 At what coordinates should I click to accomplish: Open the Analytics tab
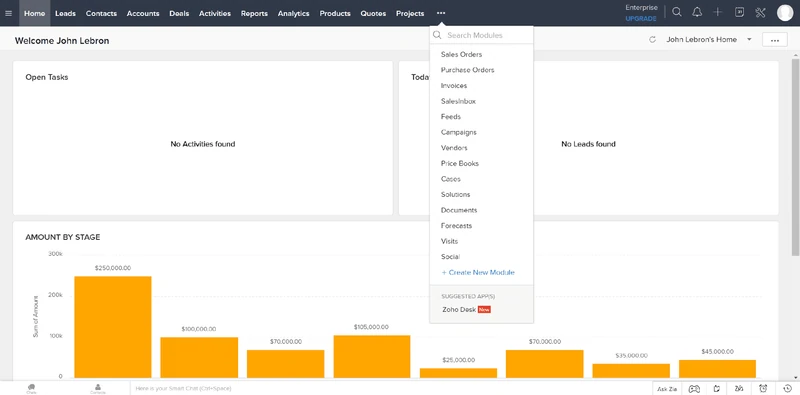[293, 13]
